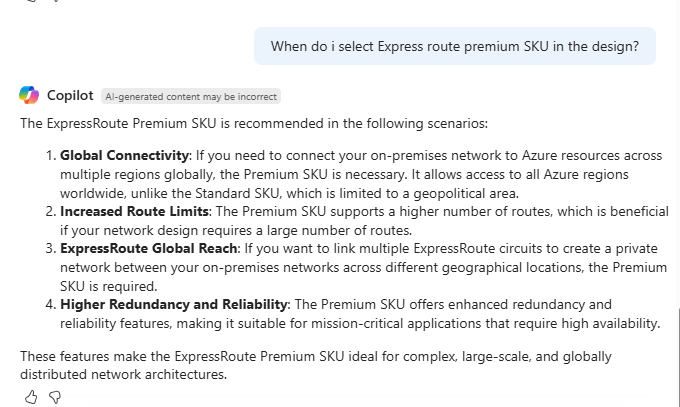Select the user question message bubble
This screenshot has width=680, height=407.
click(x=455, y=46)
